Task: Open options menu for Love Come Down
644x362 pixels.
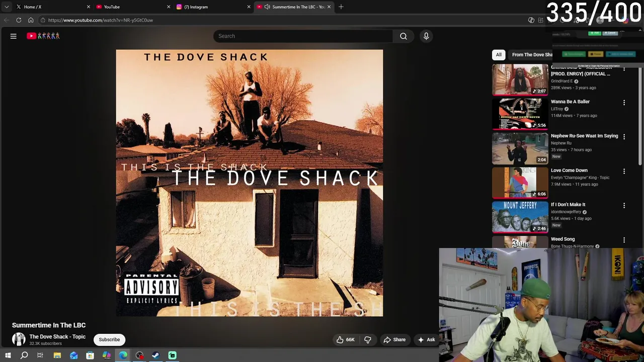Action: point(624,171)
